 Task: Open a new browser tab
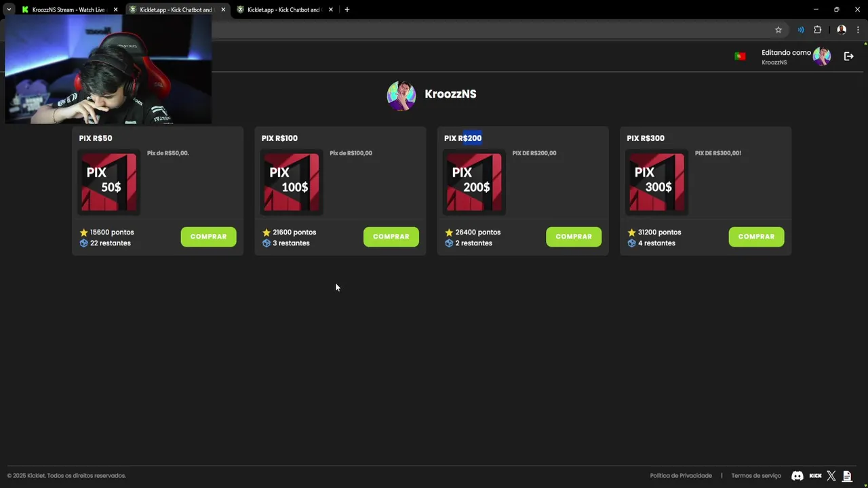[x=347, y=9]
